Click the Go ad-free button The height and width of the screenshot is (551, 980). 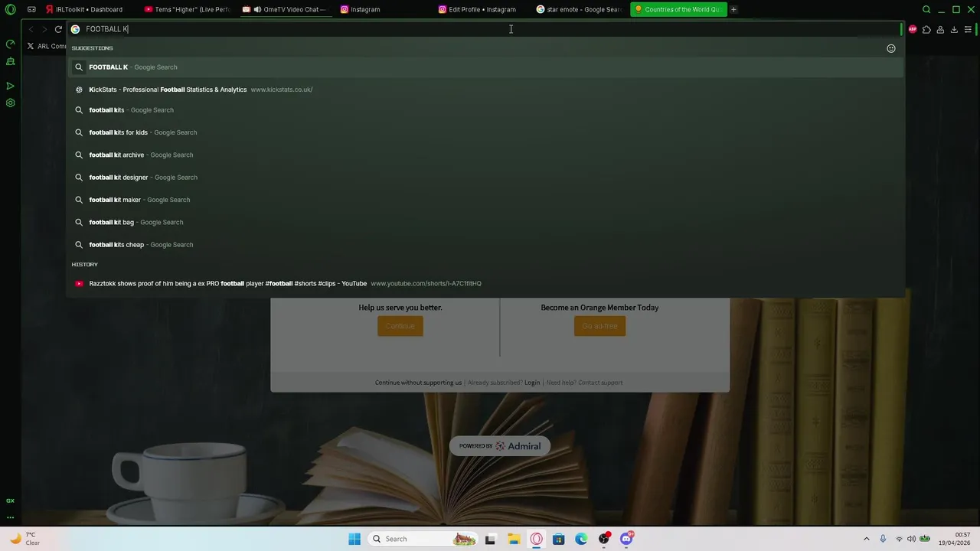click(x=599, y=326)
